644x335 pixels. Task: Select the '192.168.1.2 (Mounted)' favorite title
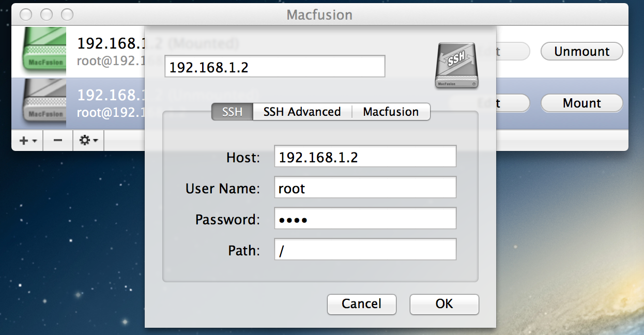click(x=158, y=43)
